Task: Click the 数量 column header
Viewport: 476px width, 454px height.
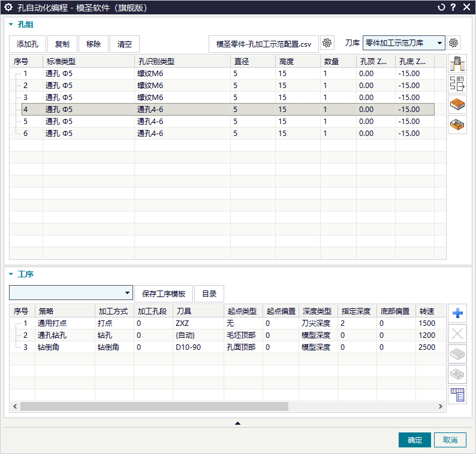Action: coord(338,62)
